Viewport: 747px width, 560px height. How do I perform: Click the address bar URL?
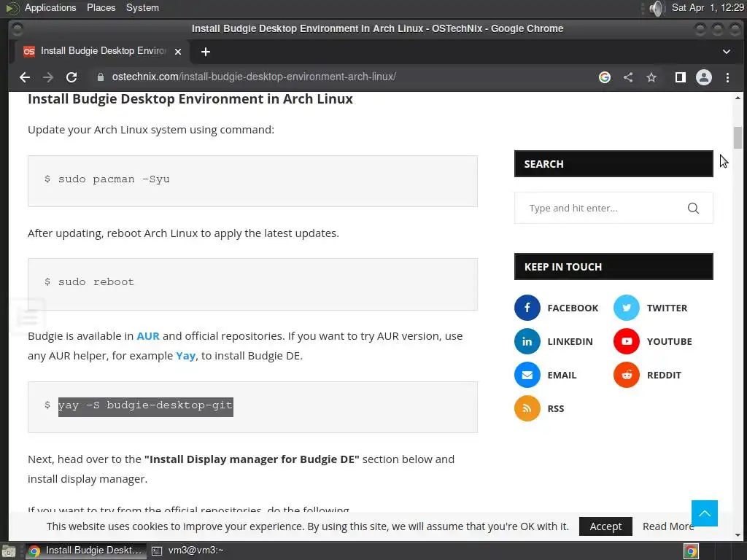254,77
